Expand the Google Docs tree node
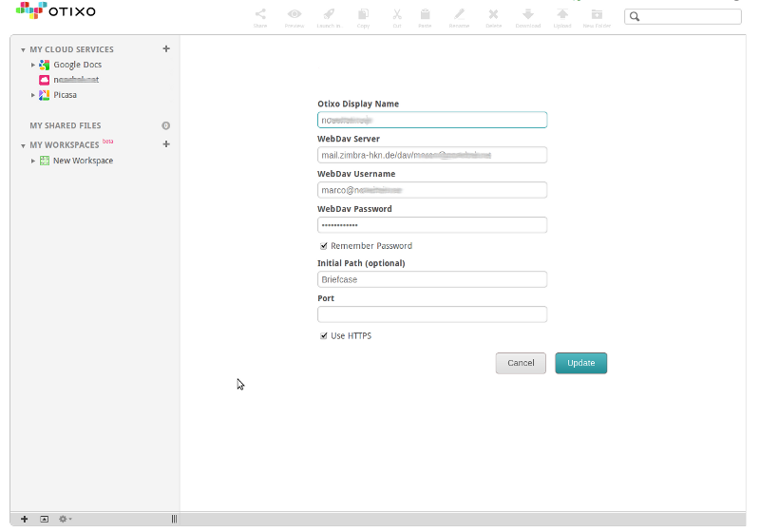Viewport: 760px width, 532px height. [33, 65]
